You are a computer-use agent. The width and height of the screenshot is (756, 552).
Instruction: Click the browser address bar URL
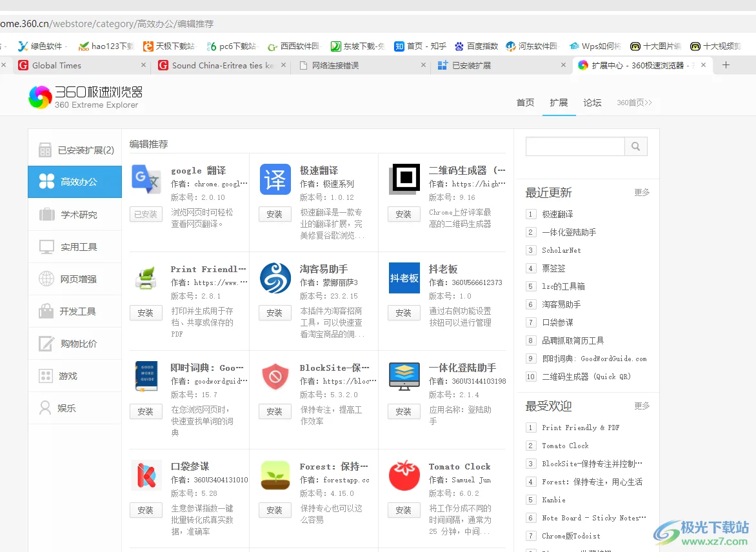point(106,24)
